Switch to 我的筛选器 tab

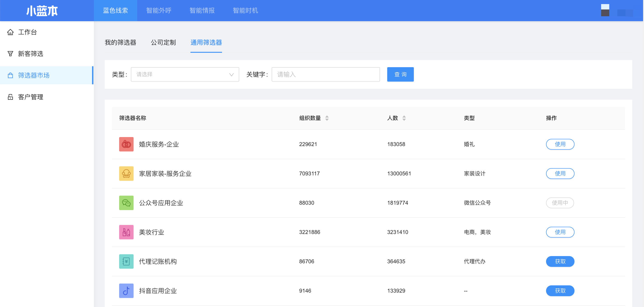pos(120,42)
